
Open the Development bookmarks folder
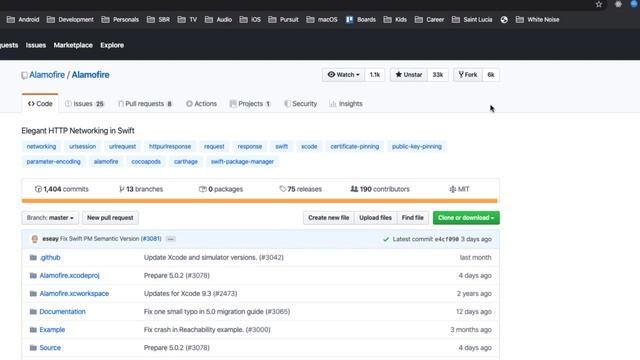(70, 20)
